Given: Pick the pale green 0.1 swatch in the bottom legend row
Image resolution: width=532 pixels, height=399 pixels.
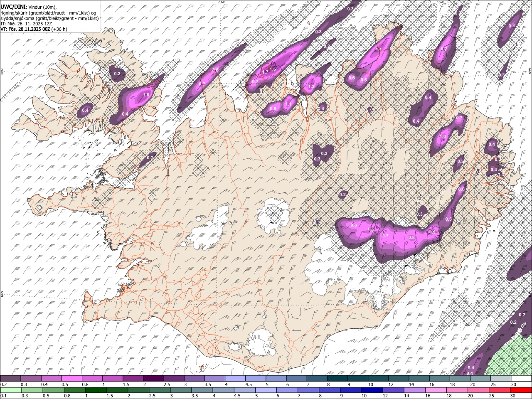Looking at the screenshot, I should point(10,390).
